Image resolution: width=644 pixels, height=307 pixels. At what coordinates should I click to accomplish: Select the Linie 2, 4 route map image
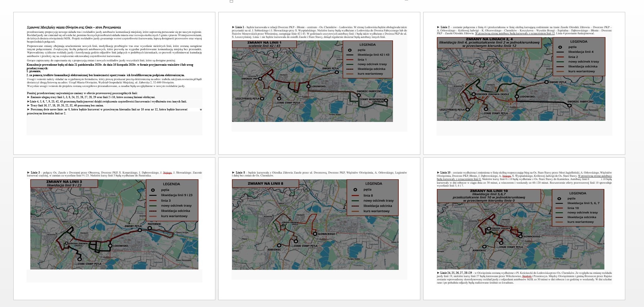pos(521,79)
